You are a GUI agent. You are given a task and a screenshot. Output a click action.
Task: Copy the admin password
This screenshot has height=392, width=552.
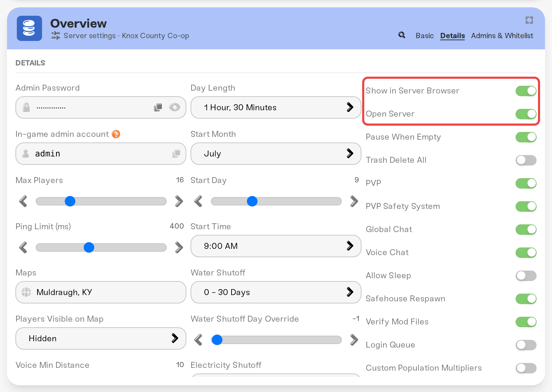[x=158, y=107]
